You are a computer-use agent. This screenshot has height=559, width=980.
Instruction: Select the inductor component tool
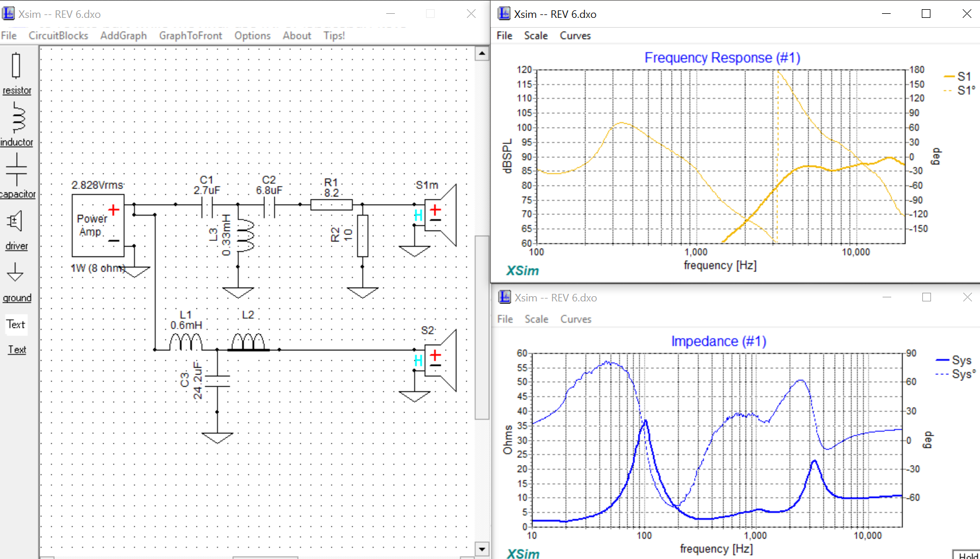click(17, 124)
